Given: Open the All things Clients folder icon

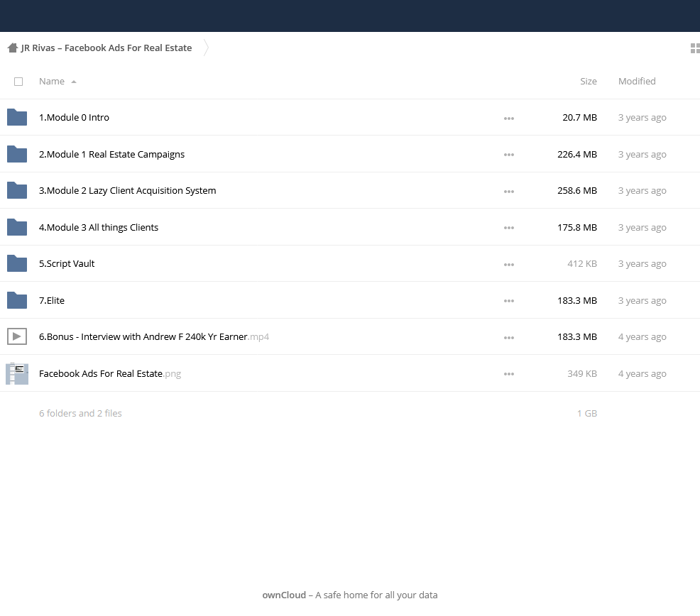Looking at the screenshot, I should pos(17,227).
